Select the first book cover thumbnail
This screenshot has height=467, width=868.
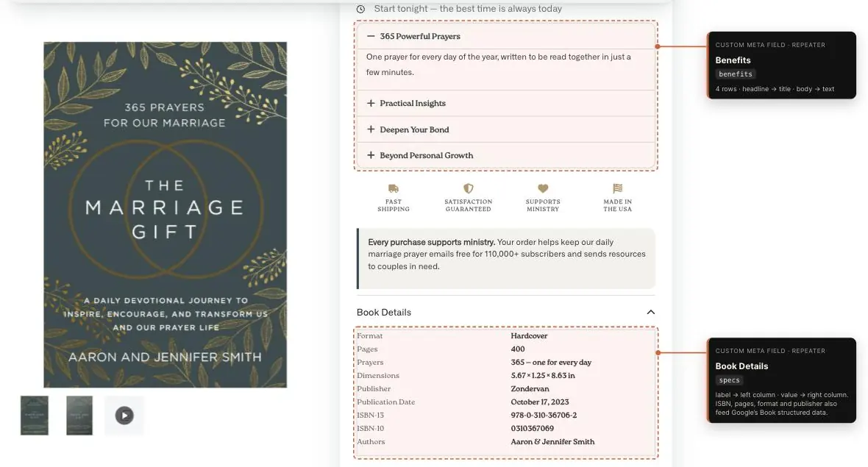35,416
